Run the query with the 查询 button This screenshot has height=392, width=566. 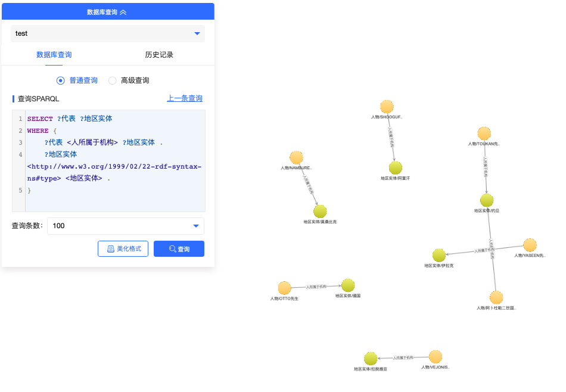click(x=179, y=248)
